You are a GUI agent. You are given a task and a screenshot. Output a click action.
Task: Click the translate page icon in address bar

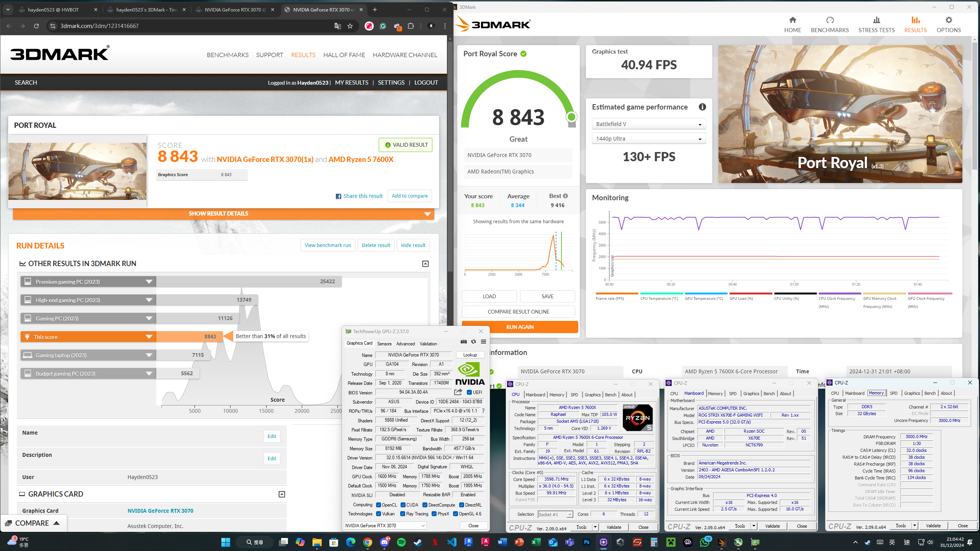point(337,26)
